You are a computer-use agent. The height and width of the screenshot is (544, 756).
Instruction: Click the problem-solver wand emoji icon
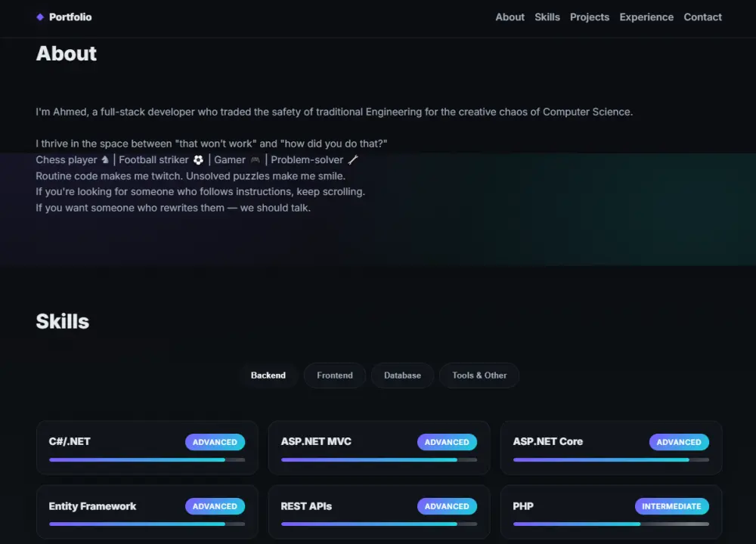click(x=353, y=160)
